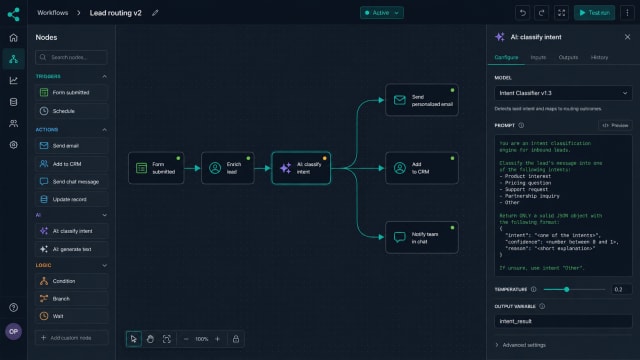Viewport: 640px width, 360px height.
Task: Close the AI classify intent panel
Action: (x=627, y=37)
